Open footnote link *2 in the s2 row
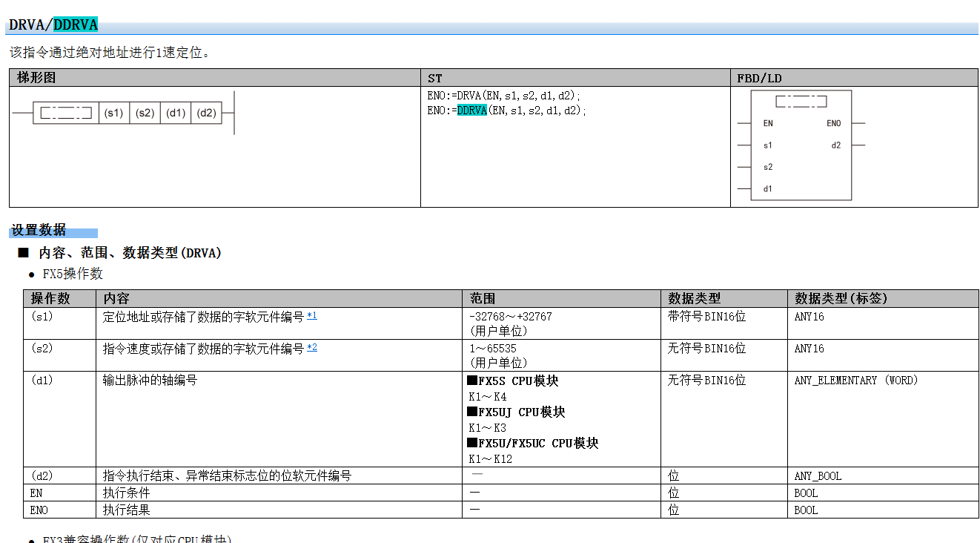The width and height of the screenshot is (980, 543). 311,347
